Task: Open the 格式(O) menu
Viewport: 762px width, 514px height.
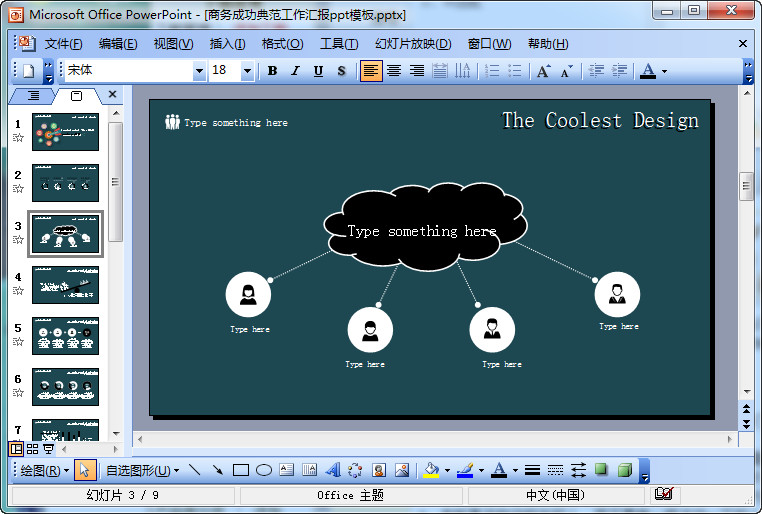Action: click(282, 44)
